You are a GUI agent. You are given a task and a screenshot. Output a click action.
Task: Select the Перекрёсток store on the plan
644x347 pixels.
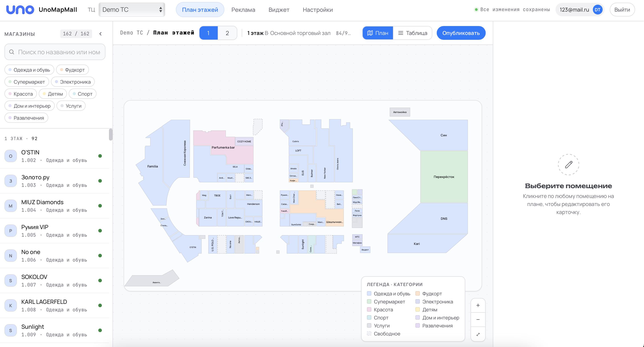coord(444,177)
